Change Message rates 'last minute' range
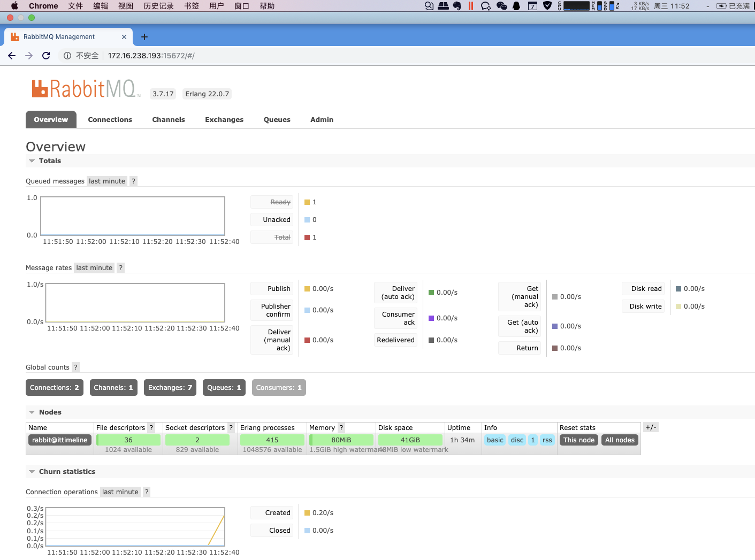 pos(94,268)
